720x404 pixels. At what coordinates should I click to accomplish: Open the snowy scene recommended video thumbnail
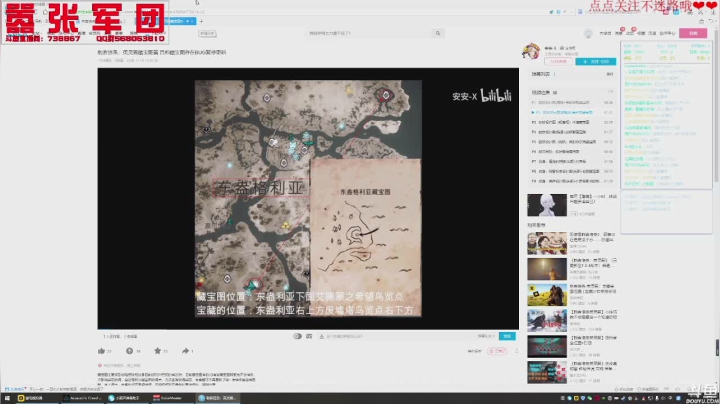point(547,320)
